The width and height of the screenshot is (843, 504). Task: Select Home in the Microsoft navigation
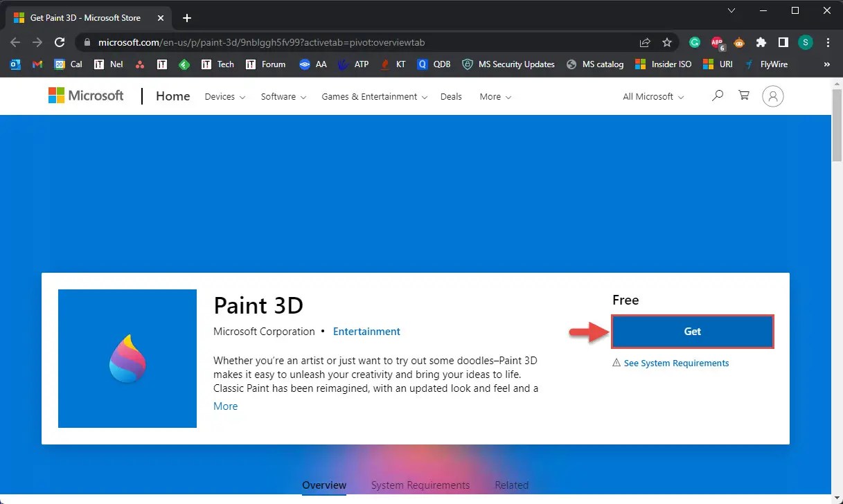point(172,96)
